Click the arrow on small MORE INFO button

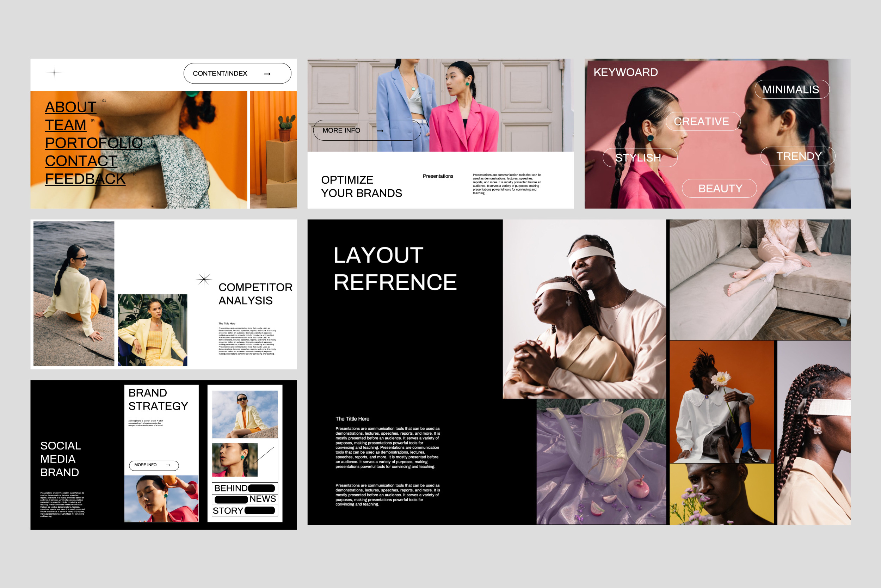click(168, 465)
